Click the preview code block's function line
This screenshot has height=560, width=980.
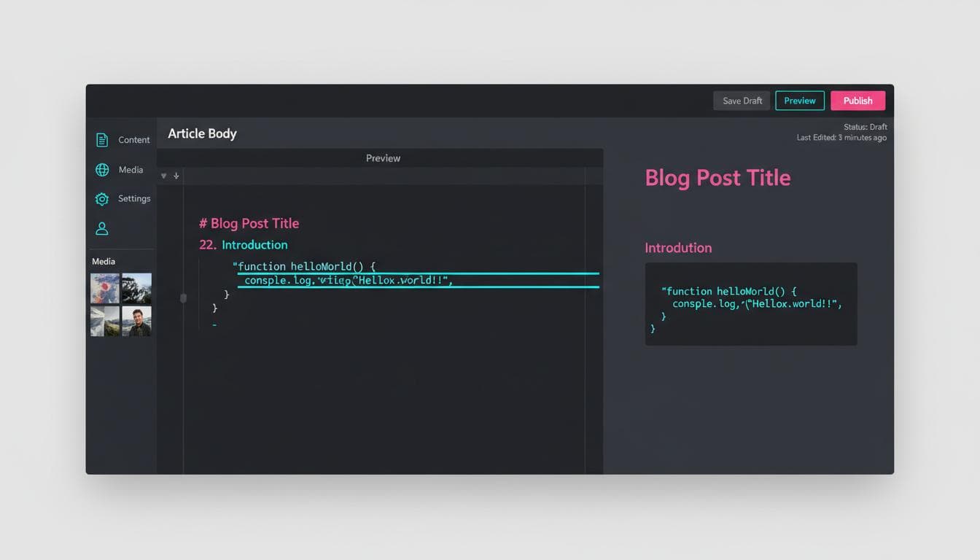coord(729,291)
